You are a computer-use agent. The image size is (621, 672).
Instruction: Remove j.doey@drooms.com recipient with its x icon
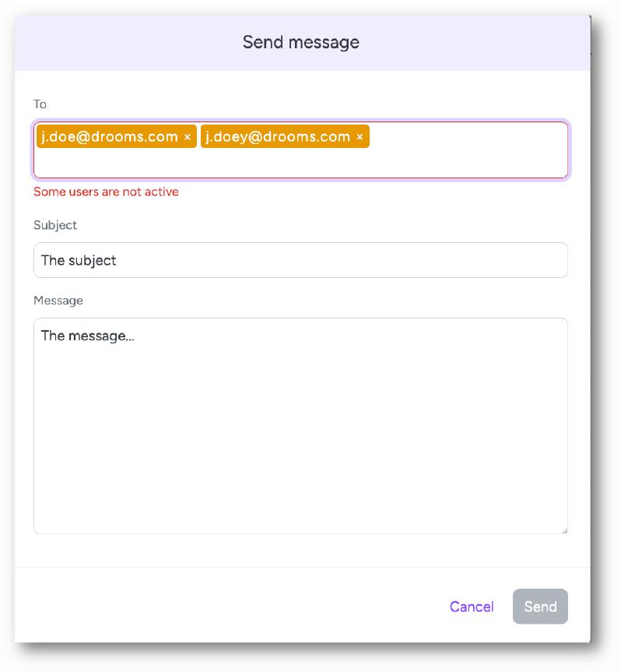coord(360,137)
